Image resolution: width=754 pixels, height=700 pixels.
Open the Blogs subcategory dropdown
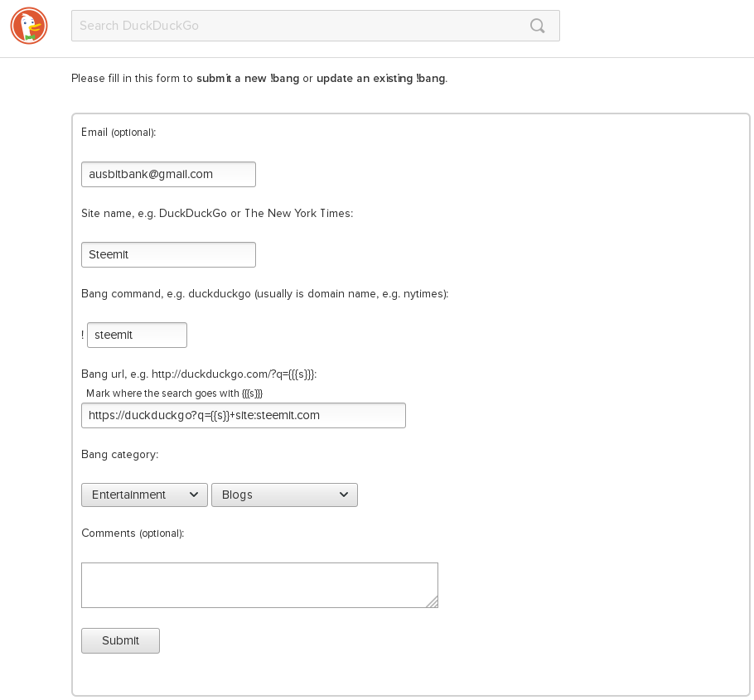(284, 495)
